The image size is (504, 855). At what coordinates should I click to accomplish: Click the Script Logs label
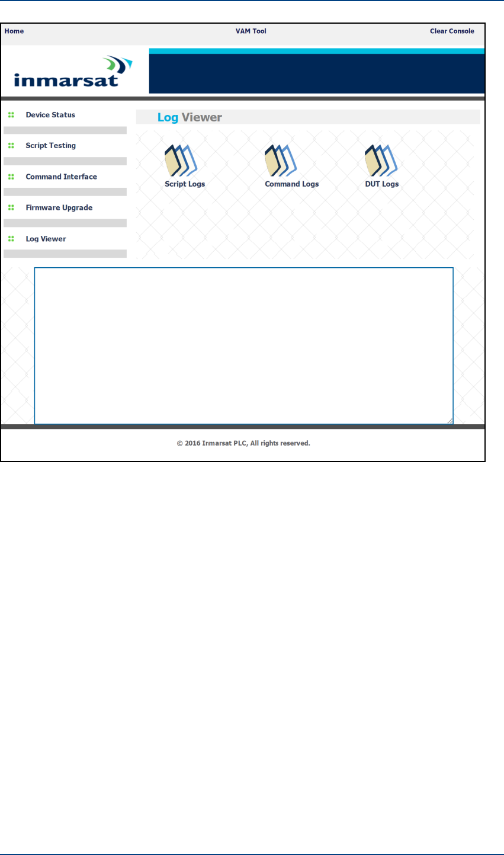click(x=185, y=184)
